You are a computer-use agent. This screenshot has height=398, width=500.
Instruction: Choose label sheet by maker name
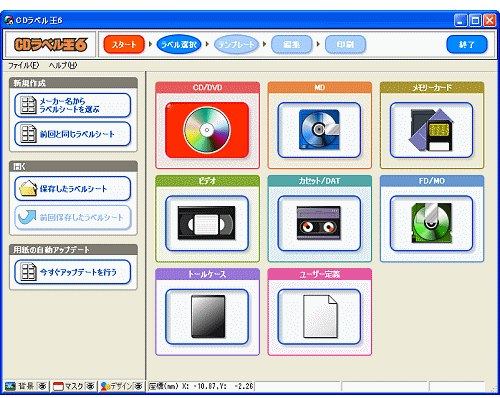[73, 105]
